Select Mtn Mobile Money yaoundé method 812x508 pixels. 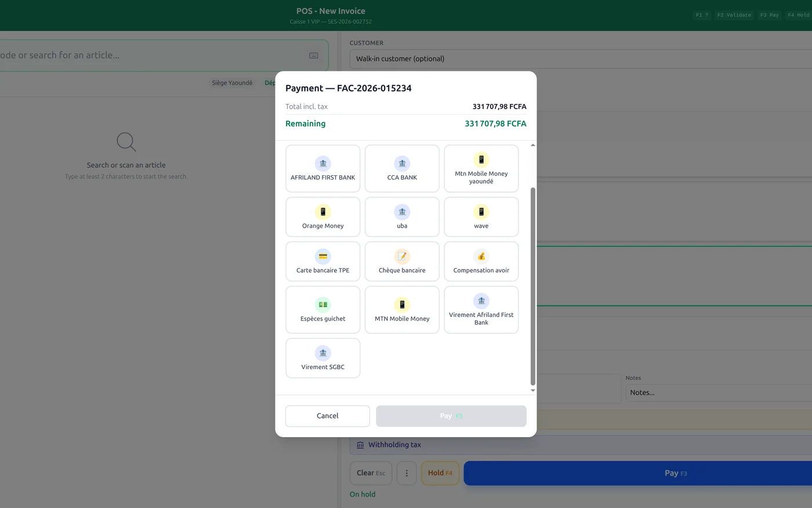(481, 168)
